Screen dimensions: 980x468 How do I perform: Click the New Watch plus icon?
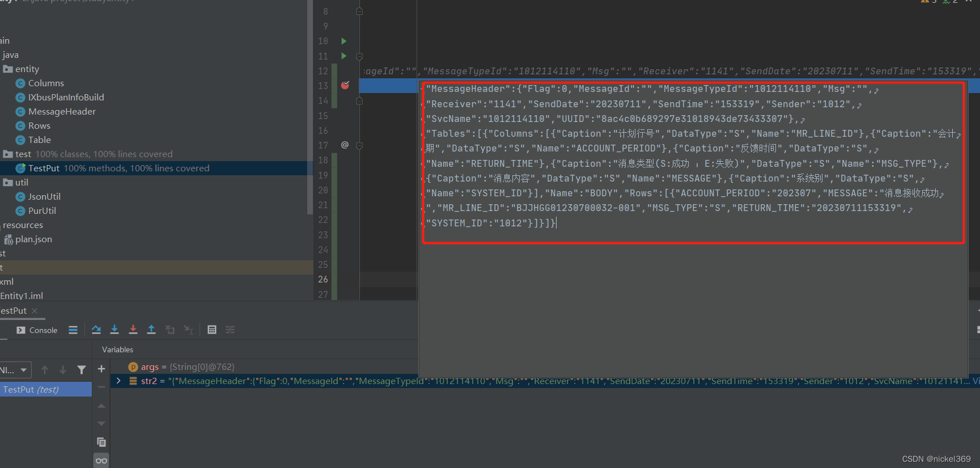point(101,369)
